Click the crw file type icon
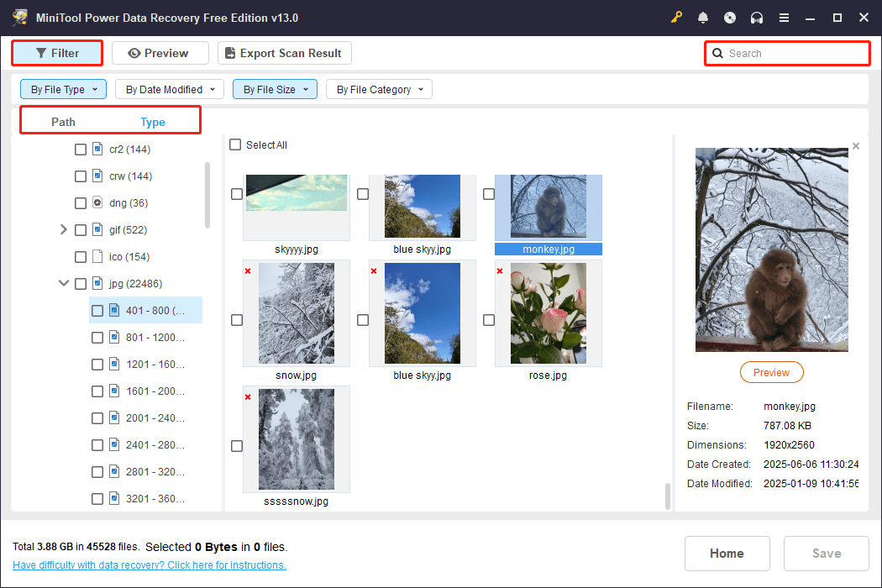Viewport: 882px width, 588px height. pyautogui.click(x=97, y=176)
